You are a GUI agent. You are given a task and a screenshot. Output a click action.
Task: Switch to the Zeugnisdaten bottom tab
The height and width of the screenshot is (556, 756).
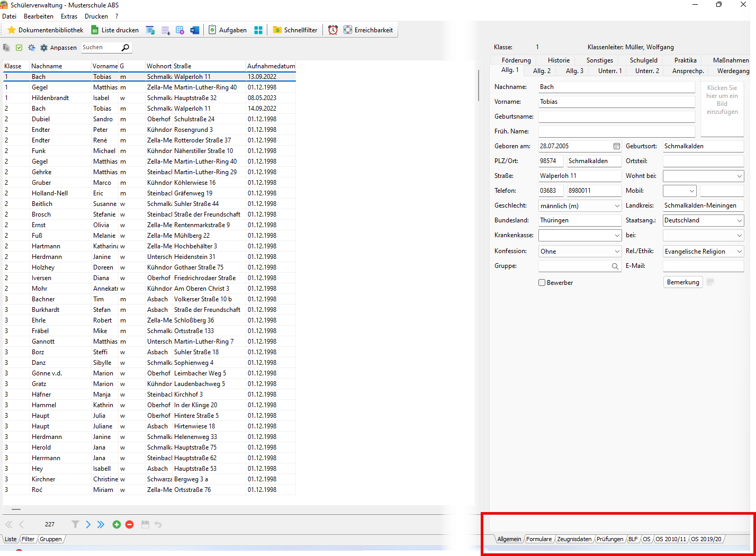(x=574, y=539)
